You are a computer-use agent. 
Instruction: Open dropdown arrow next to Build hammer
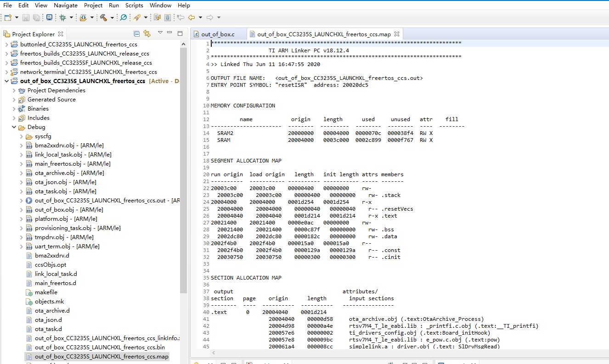click(x=112, y=17)
